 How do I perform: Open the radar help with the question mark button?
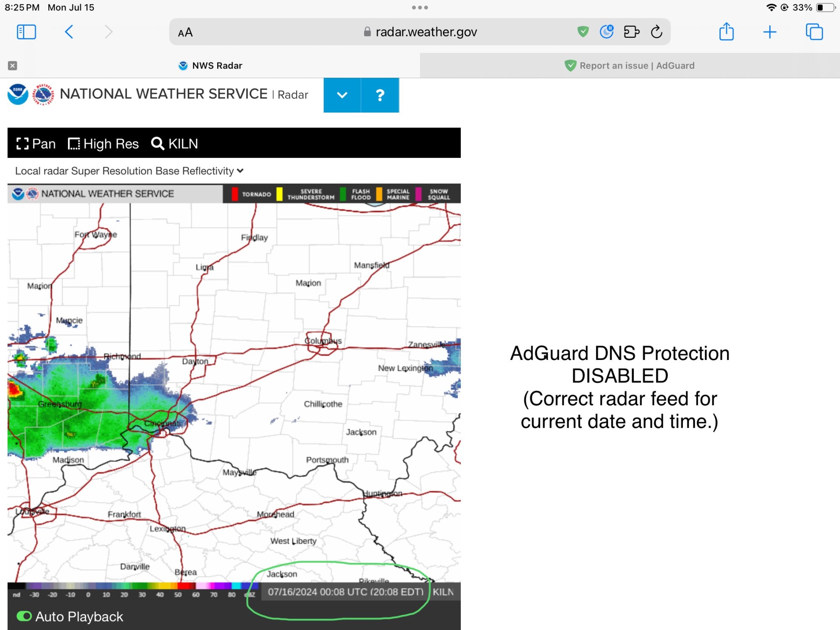click(380, 95)
